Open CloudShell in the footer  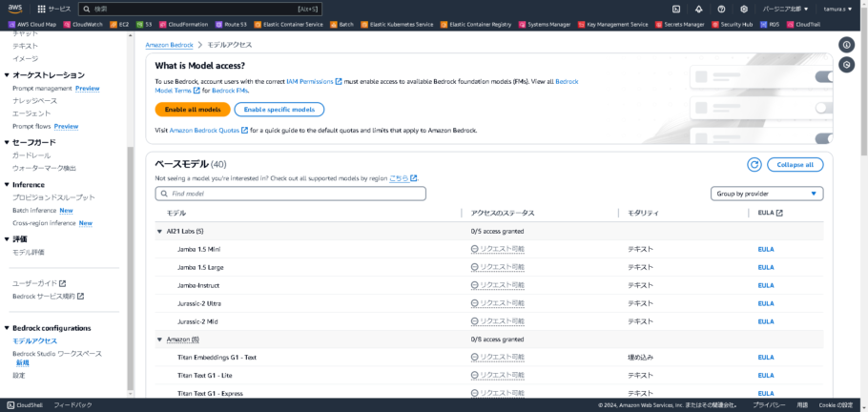tap(23, 404)
